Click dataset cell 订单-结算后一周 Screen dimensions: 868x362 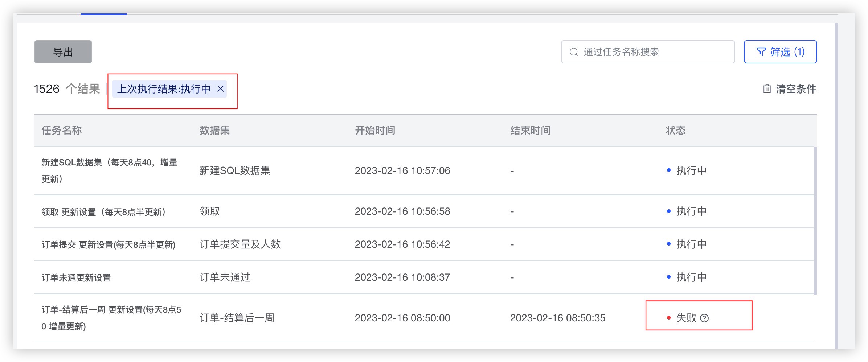click(237, 318)
